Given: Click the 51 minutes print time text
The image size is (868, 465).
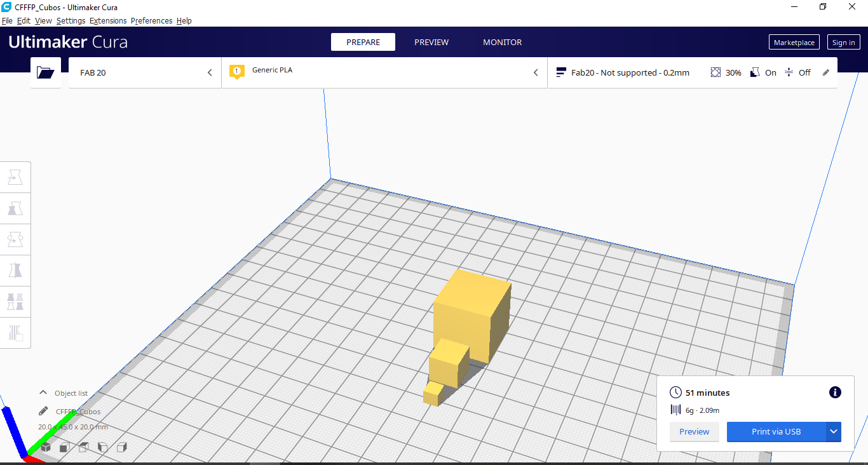Looking at the screenshot, I should (707, 393).
